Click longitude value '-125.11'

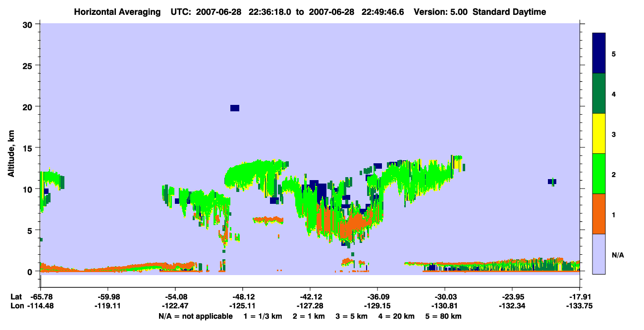pos(242,306)
